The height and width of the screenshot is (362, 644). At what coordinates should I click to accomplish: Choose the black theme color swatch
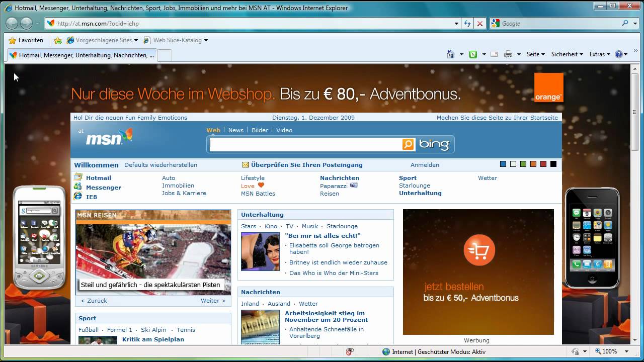click(553, 164)
